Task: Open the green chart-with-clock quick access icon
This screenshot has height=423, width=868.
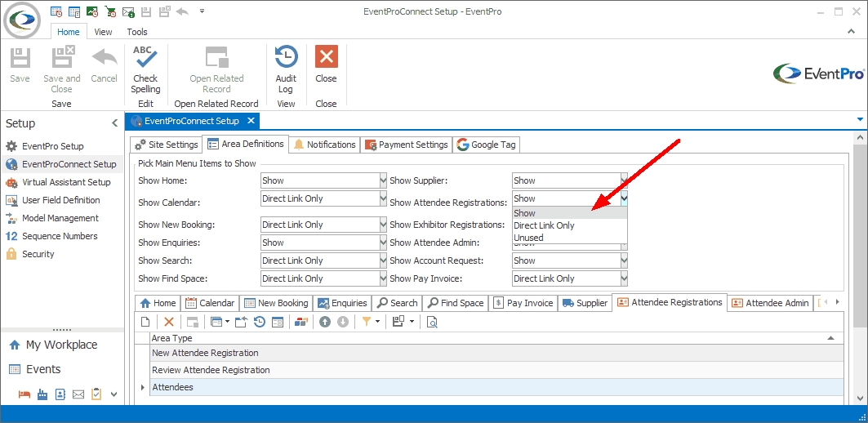Action: point(92,11)
